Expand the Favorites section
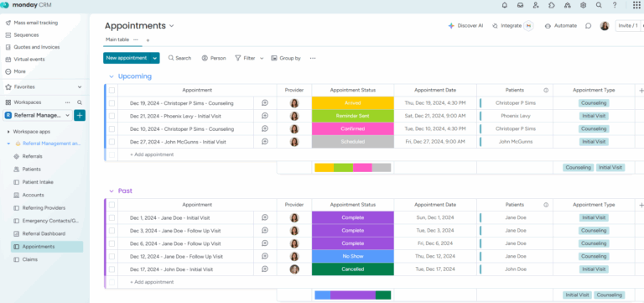Screen dimensions: 644x303 [80, 87]
